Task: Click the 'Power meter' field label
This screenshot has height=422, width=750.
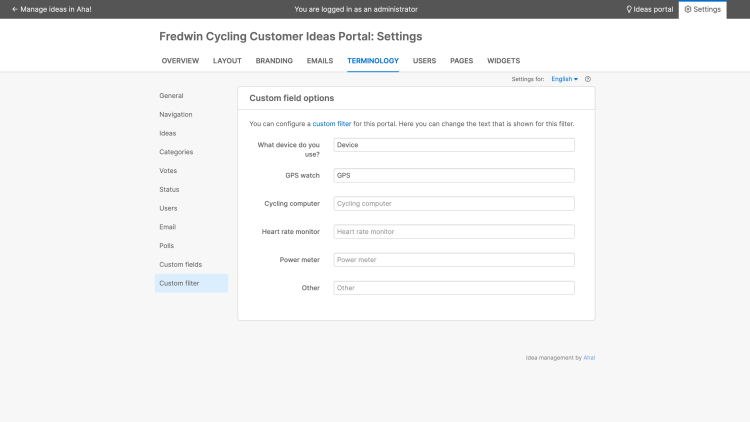Action: [300, 260]
